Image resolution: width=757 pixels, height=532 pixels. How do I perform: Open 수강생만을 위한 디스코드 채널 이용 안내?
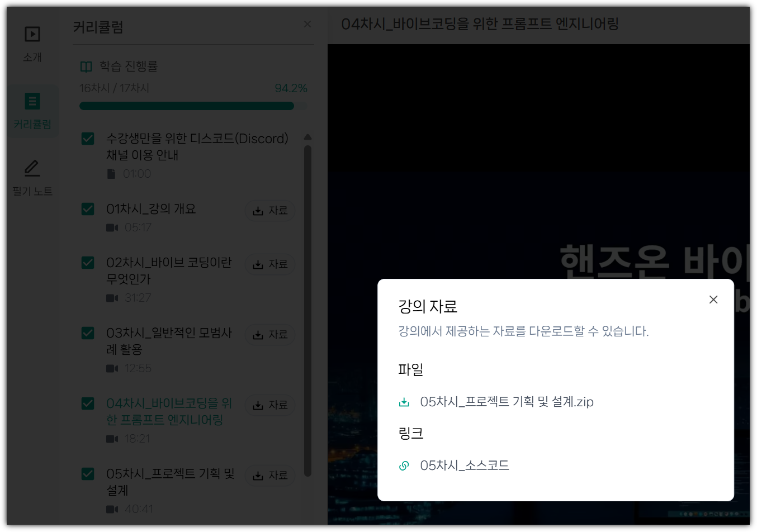(197, 146)
